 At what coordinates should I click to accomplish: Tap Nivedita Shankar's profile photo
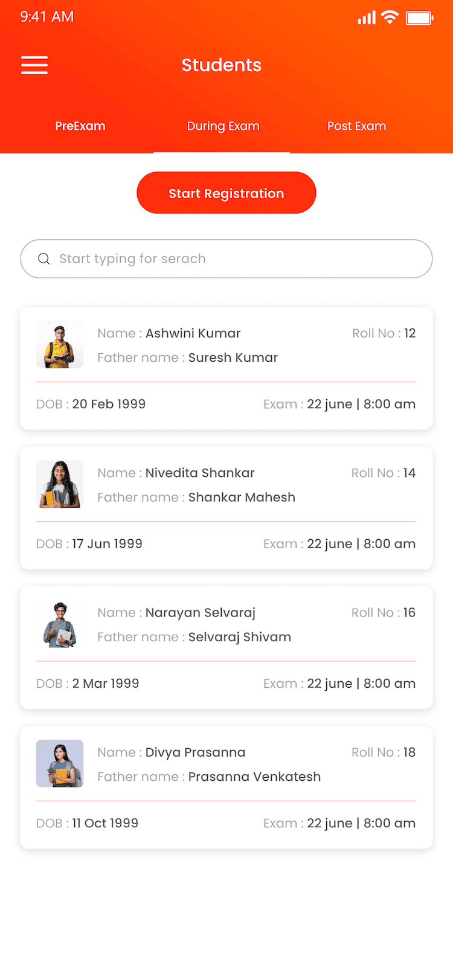60,484
